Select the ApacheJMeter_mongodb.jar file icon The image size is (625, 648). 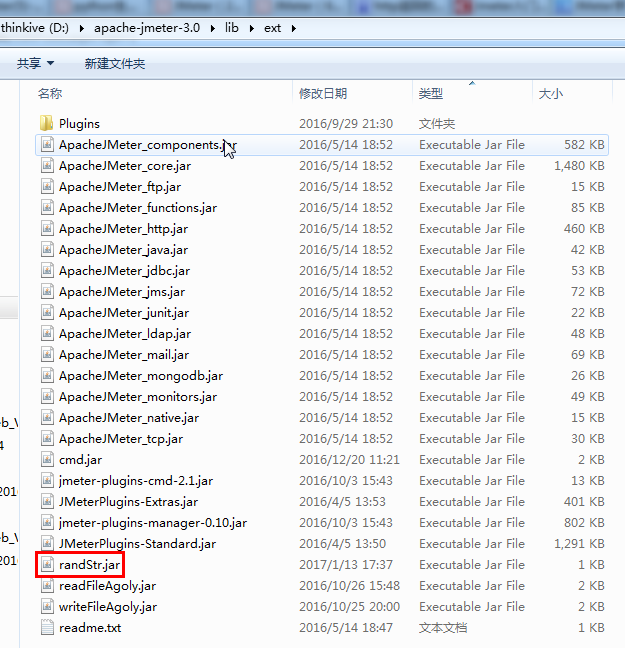click(x=48, y=375)
